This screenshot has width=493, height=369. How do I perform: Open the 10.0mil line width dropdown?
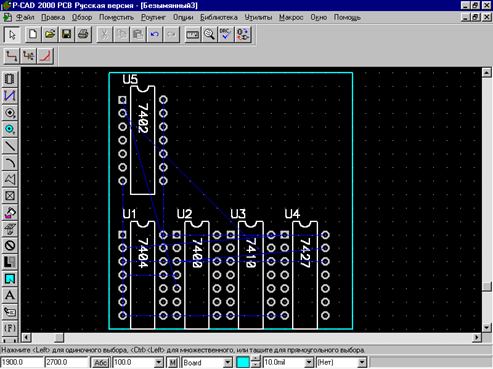coord(309,362)
